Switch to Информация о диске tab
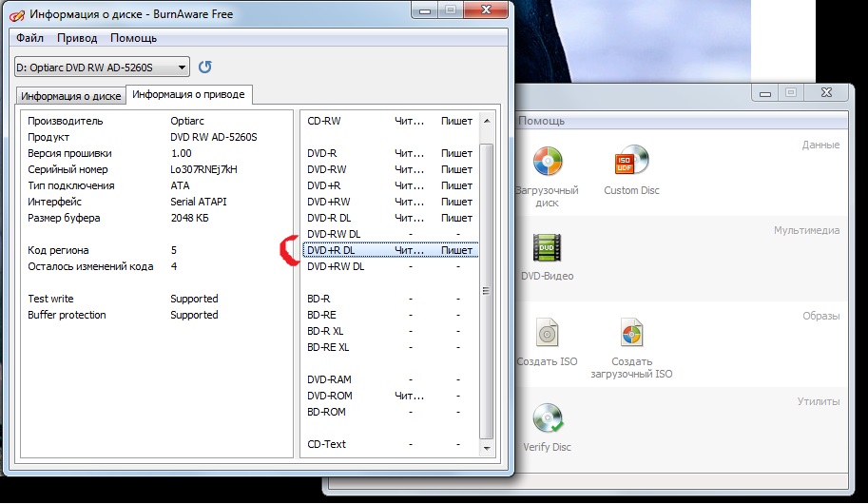868x504 pixels. (x=71, y=96)
